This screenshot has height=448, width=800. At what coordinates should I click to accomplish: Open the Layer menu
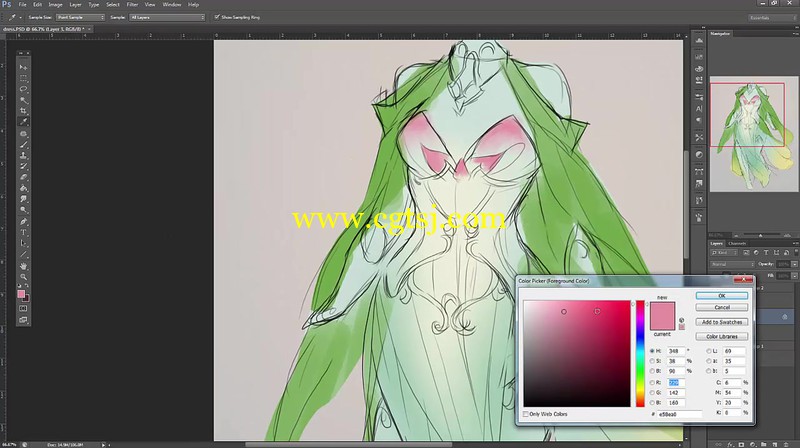(76, 5)
